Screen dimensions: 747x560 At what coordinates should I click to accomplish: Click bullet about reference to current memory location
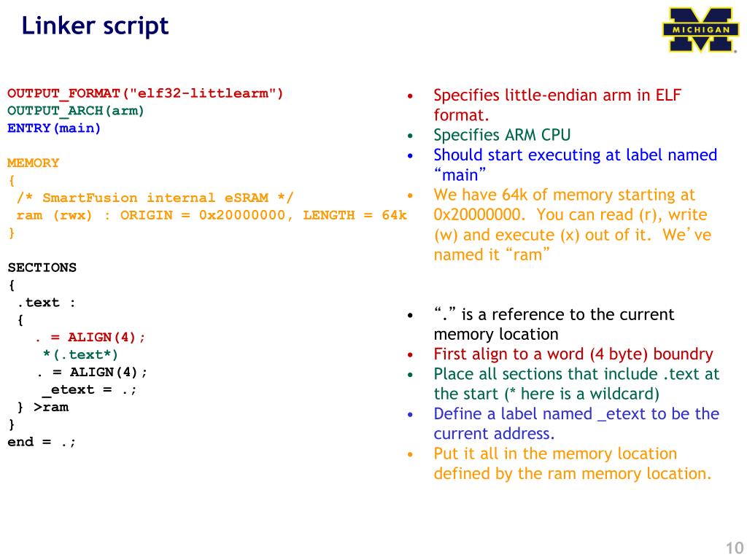(x=554, y=324)
